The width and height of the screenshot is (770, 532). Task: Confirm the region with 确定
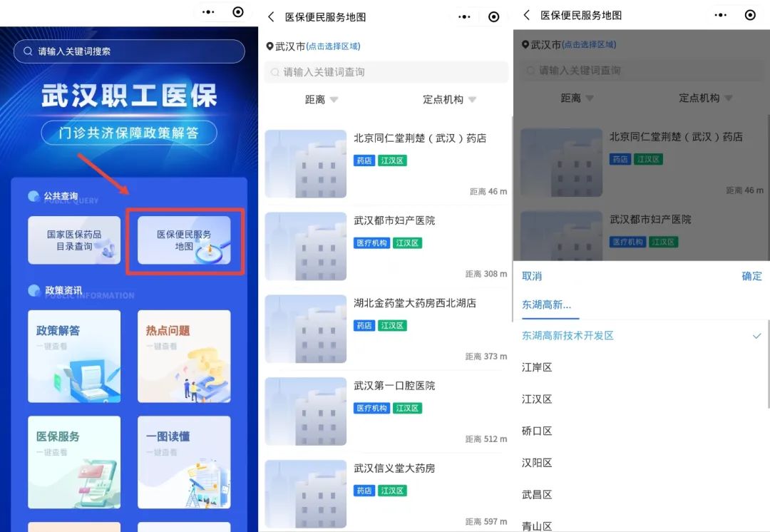(752, 276)
